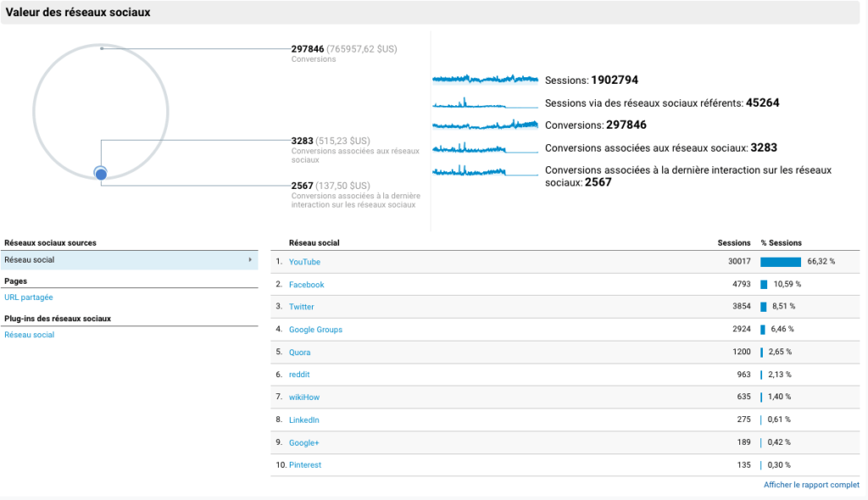
Task: Open the Twitter social network link
Action: tap(301, 307)
